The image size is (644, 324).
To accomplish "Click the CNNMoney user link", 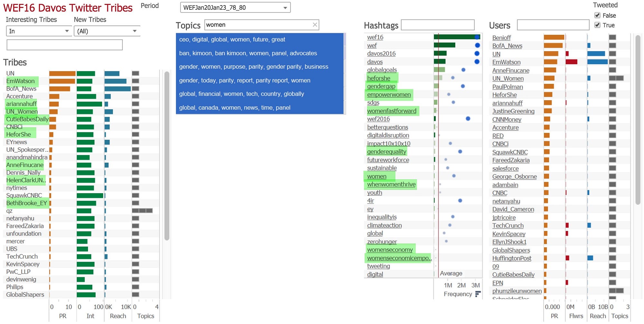I will point(507,120).
